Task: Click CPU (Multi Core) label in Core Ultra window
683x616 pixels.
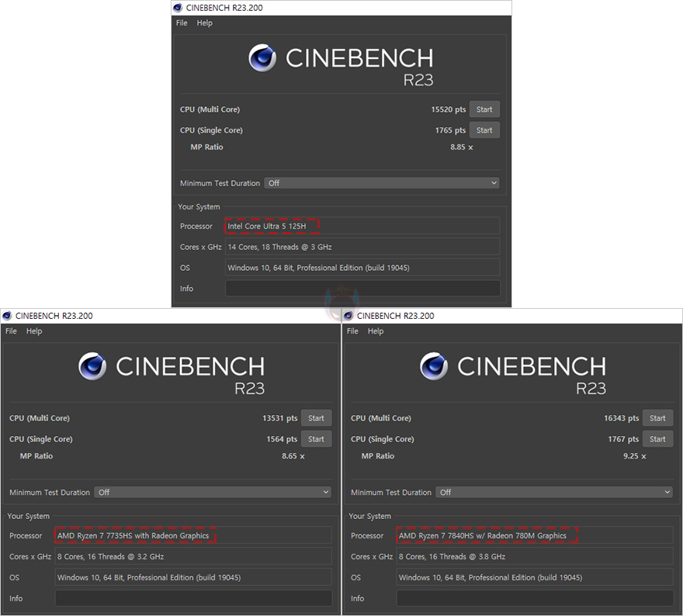Action: coord(210,109)
